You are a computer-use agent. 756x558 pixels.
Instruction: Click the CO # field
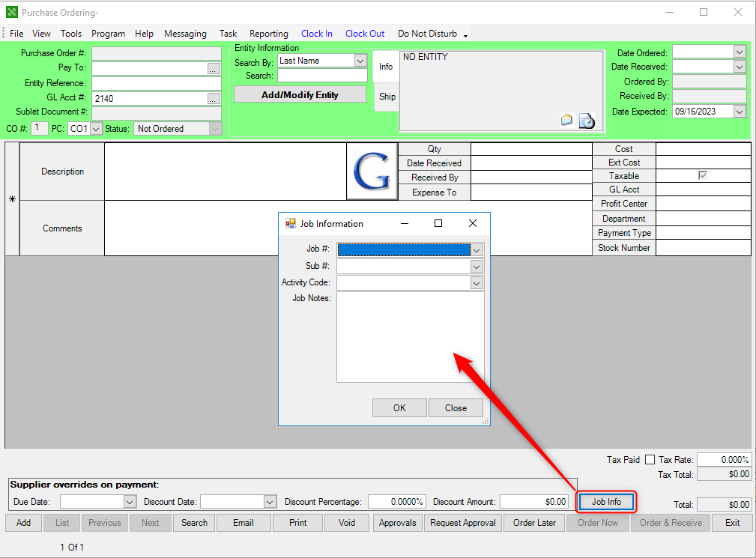click(39, 129)
